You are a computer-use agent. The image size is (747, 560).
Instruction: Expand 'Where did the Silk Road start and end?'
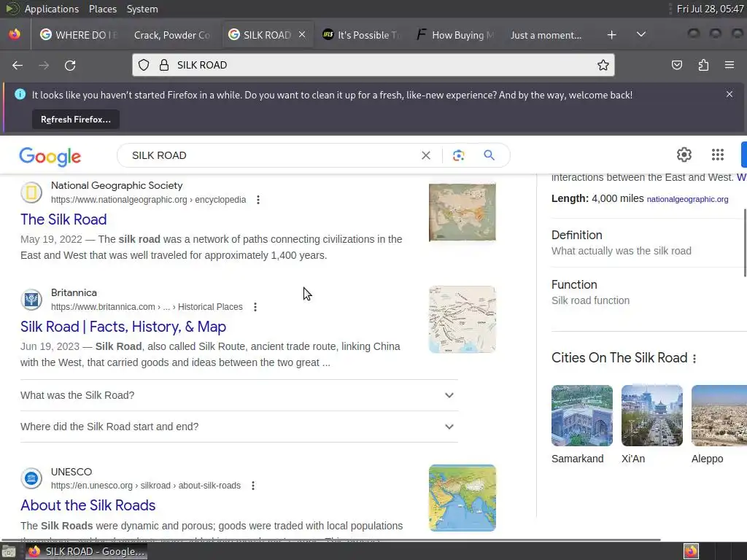[239, 427]
